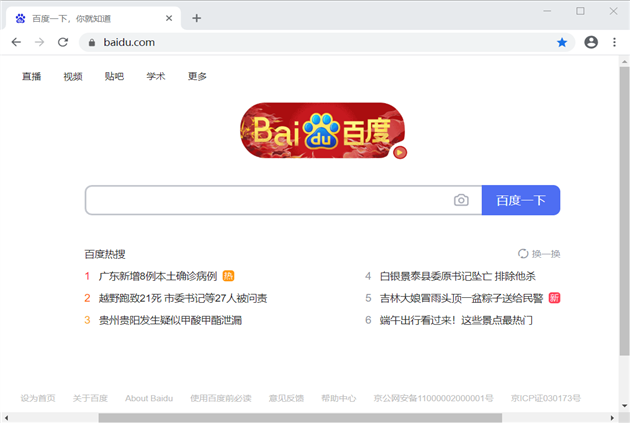This screenshot has height=423, width=630.
Task: Click the play icon on Baidu logo
Action: click(x=400, y=153)
